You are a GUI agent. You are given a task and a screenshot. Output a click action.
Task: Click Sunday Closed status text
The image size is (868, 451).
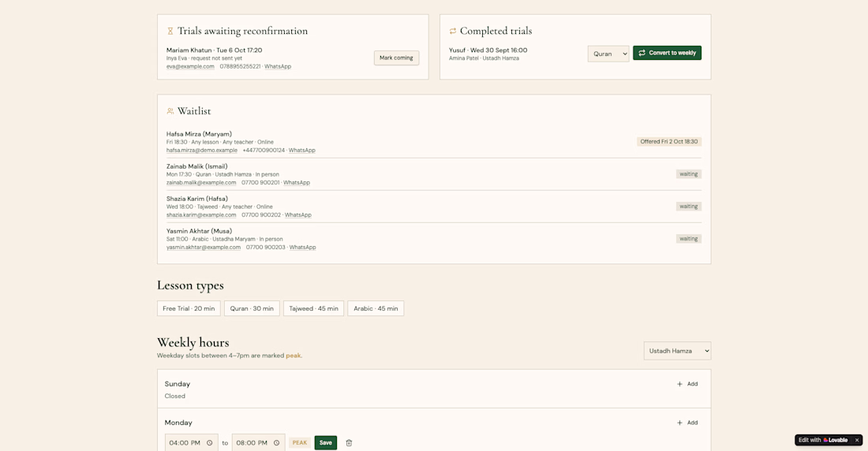click(175, 397)
